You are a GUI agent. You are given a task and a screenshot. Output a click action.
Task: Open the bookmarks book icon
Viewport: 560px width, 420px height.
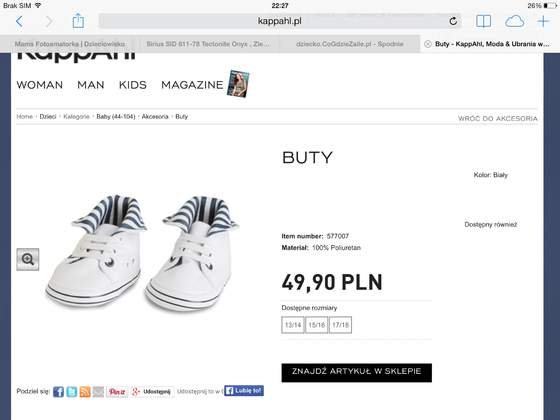pos(483,21)
